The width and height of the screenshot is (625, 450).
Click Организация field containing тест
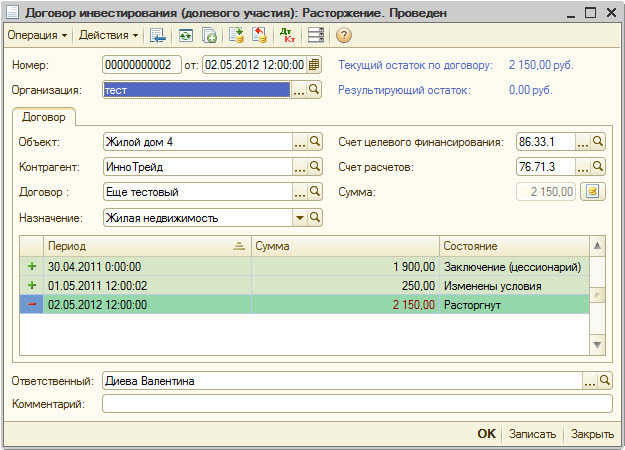coord(197,90)
